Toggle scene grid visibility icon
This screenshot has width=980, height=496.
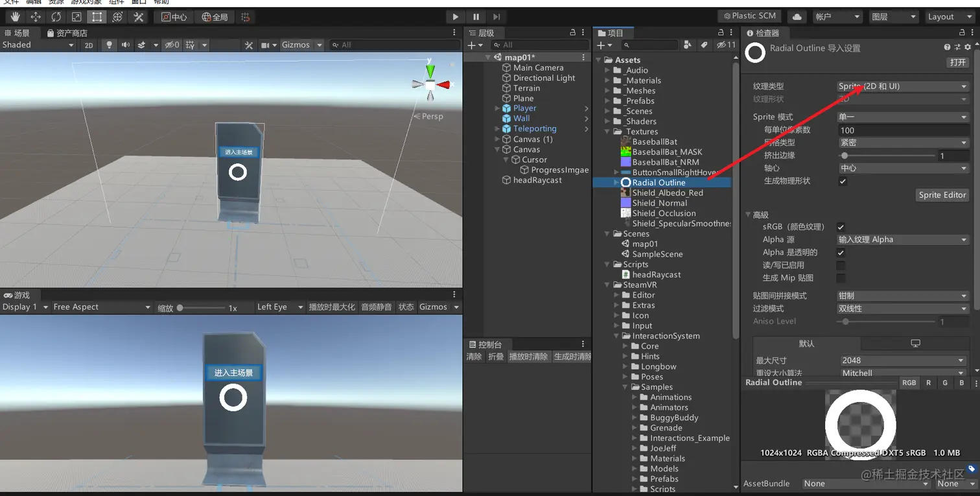(190, 45)
